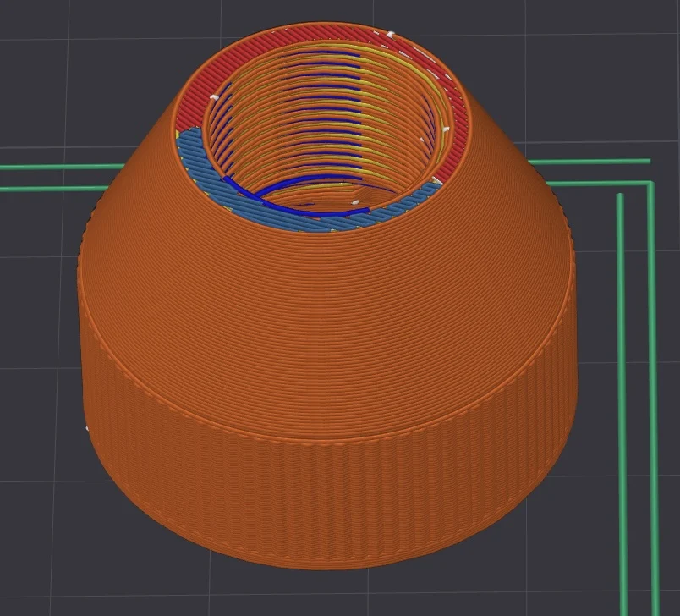Select the dark build plate below the model
Screen dimensions: 680x616
coord(330,594)
